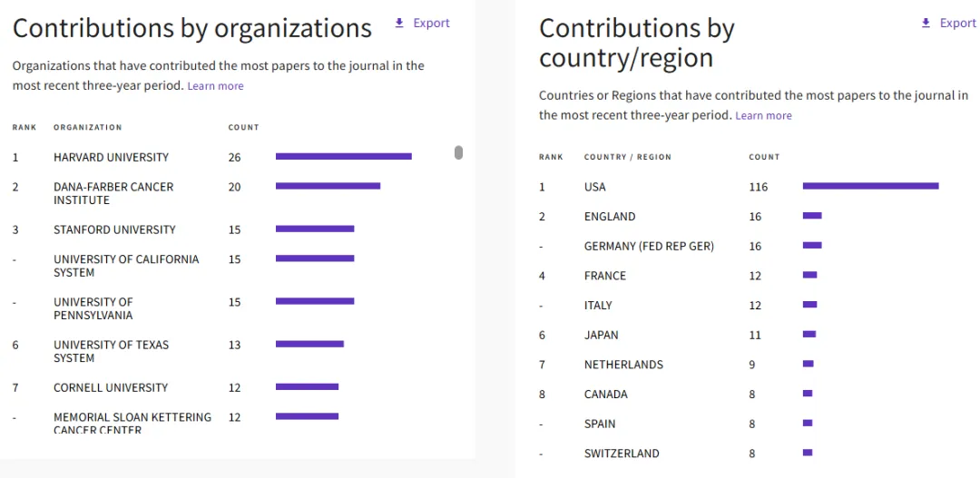Select CORNELL UNIVERSITY entry

coord(111,388)
